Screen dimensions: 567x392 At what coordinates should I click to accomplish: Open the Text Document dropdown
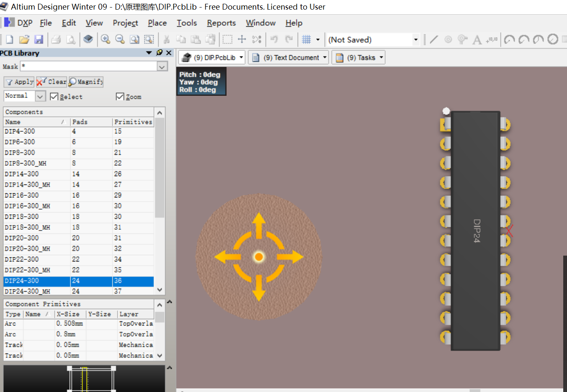(x=325, y=57)
